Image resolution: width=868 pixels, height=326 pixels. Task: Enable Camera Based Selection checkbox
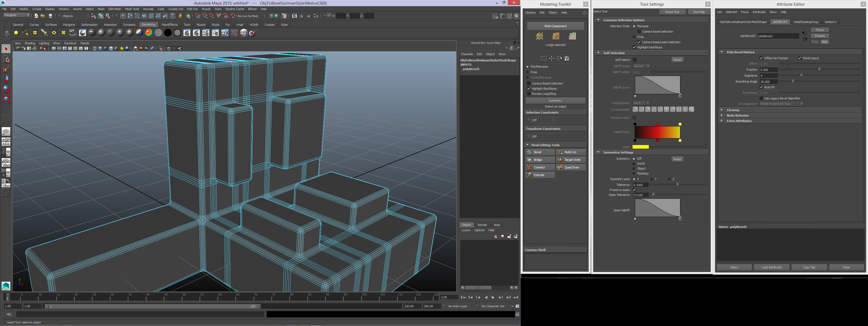(x=529, y=83)
